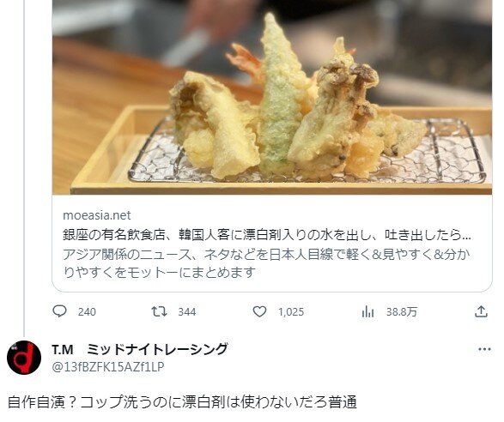This screenshot has height=422, width=504.
Task: Open the red d profile avatar
Action: click(x=24, y=358)
